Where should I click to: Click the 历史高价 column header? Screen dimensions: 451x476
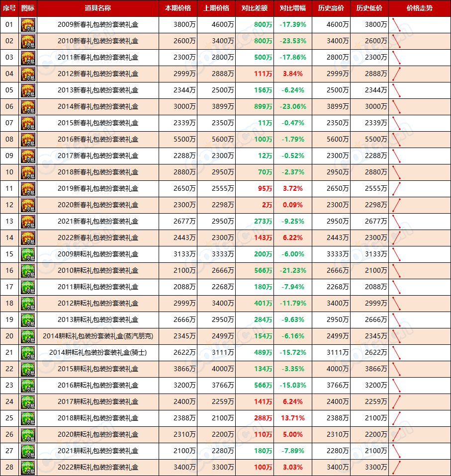point(331,8)
